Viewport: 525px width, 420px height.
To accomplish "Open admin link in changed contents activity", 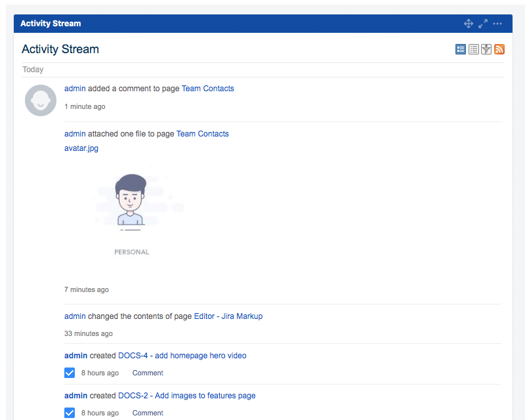I will [75, 316].
